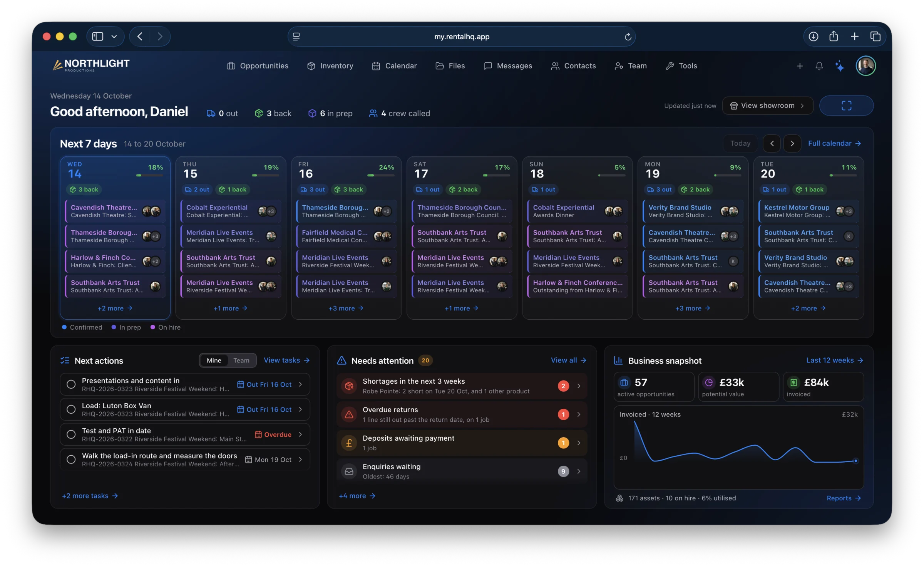Screen dimensions: 924x567
Task: Go to next week in calendar
Action: pos(792,144)
